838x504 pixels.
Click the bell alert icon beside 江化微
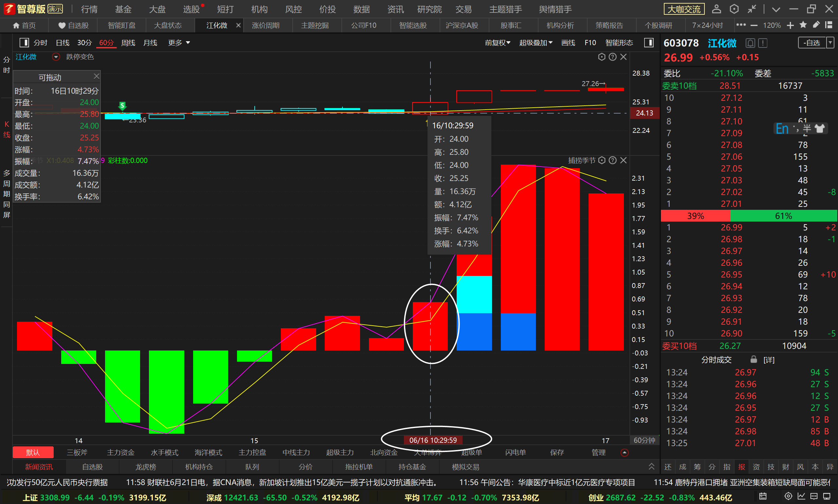coord(750,43)
